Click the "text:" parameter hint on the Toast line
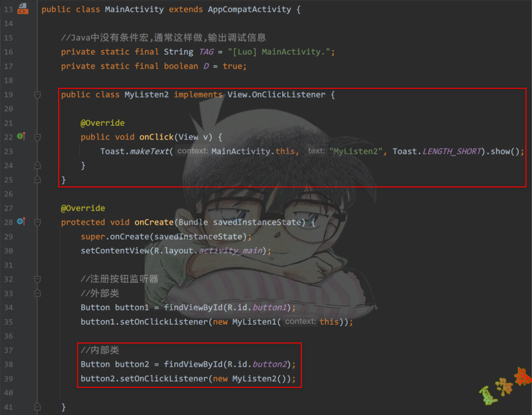532x415 pixels. click(316, 152)
